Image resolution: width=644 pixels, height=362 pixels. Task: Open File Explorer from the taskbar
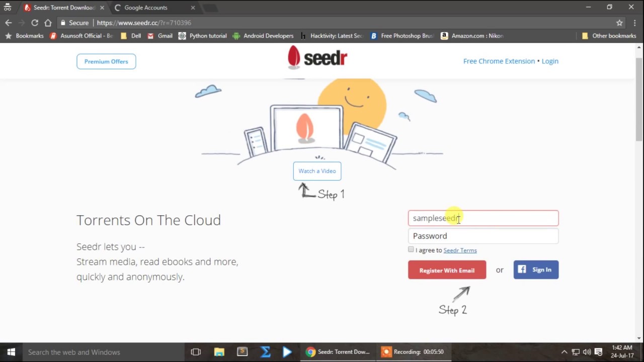tap(219, 352)
